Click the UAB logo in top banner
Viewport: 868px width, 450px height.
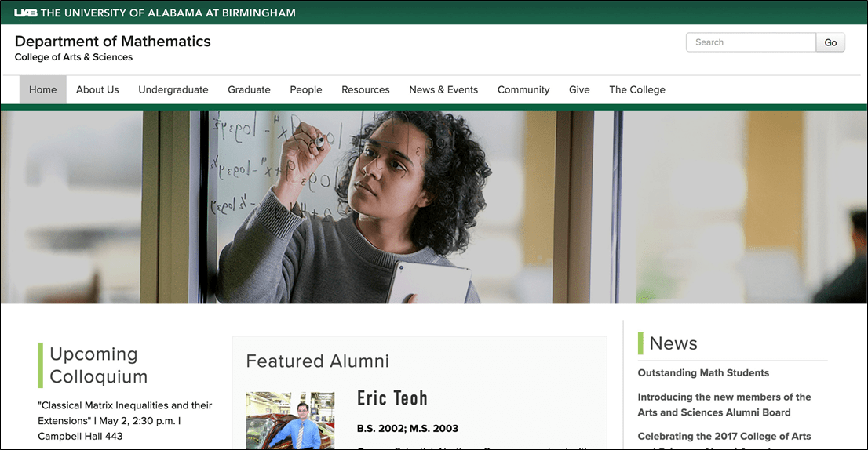(x=26, y=13)
